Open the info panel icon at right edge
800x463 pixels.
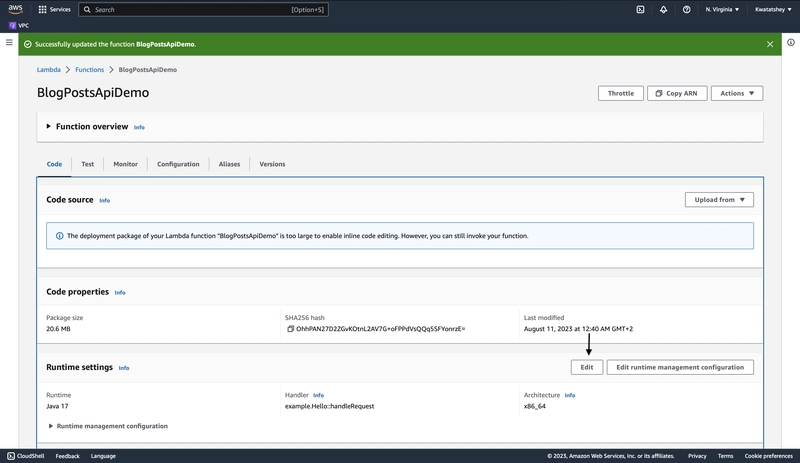coord(791,42)
